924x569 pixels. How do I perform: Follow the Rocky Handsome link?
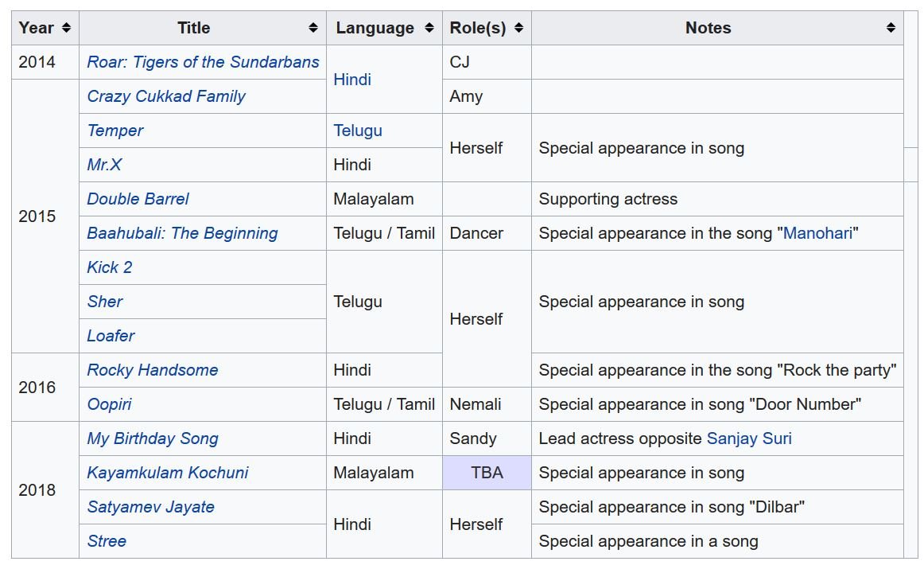[152, 370]
